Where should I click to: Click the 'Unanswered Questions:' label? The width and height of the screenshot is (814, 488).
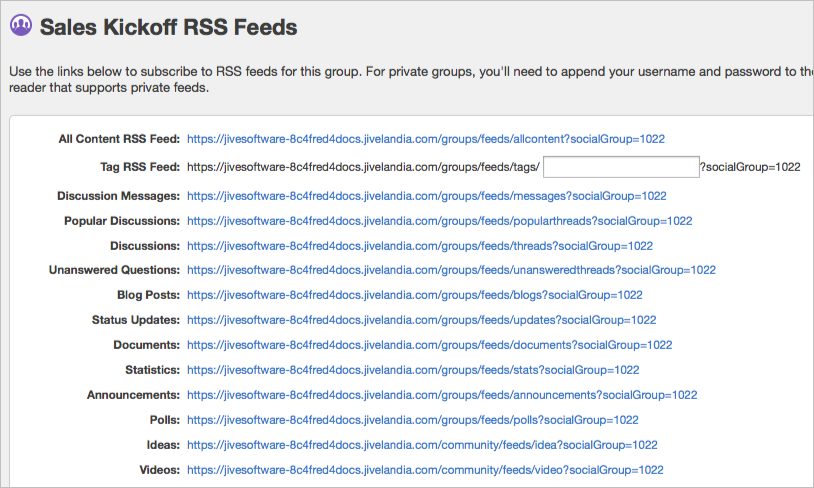click(x=114, y=270)
